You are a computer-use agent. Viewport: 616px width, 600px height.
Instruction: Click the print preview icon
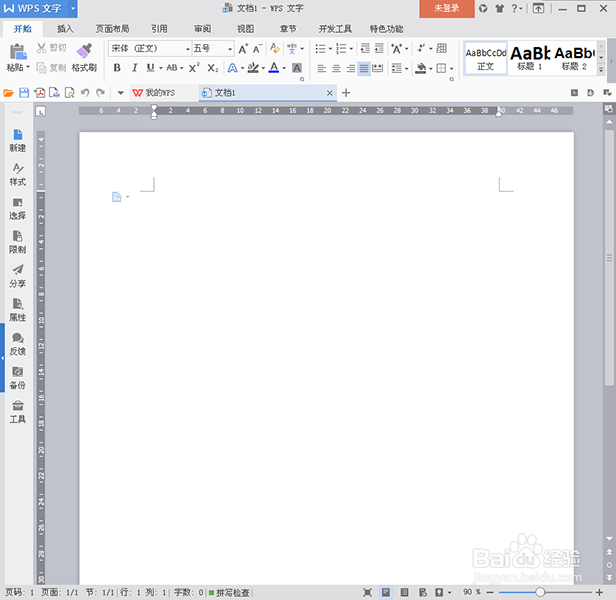pyautogui.click(x=70, y=93)
